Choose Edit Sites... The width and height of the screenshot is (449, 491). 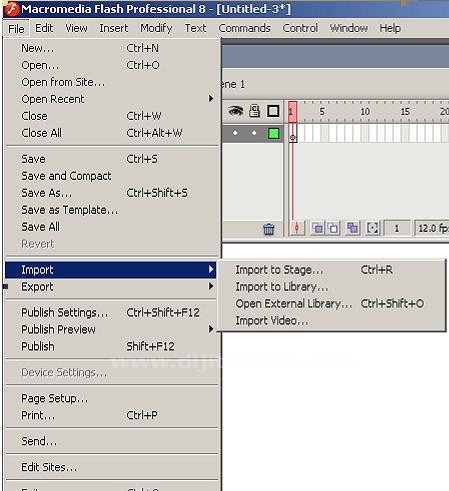click(111, 468)
